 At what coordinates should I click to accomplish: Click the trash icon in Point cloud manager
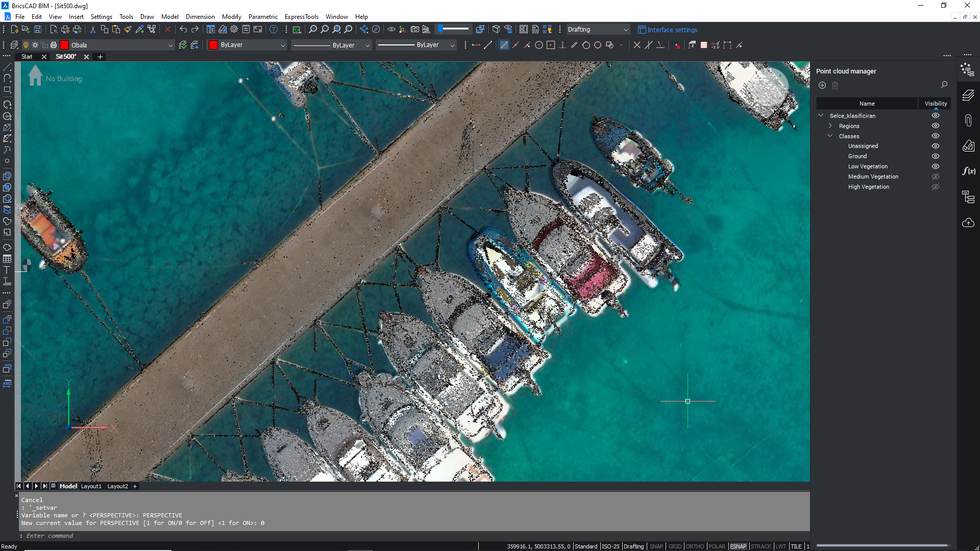[835, 85]
